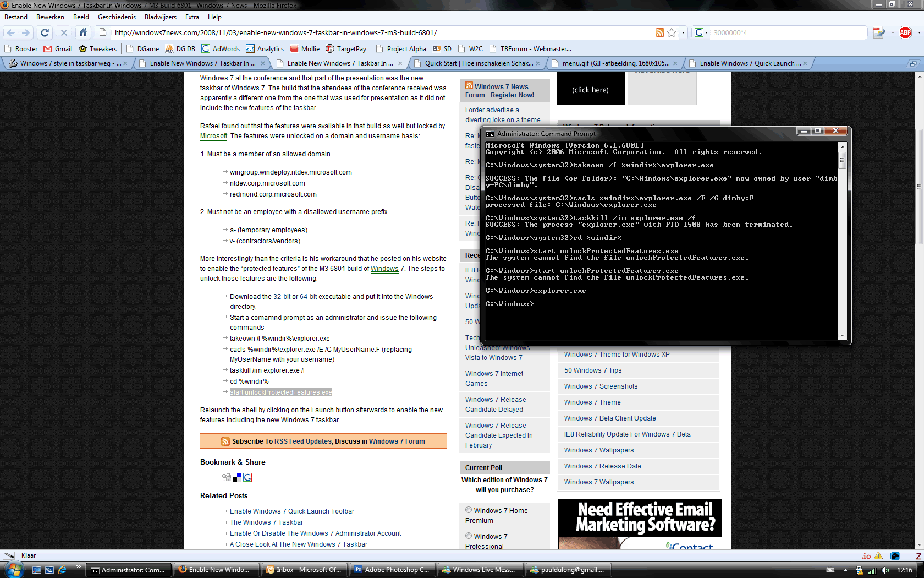Switch to Adobe Photoshop taskbar button
The width and height of the screenshot is (924, 578).
click(x=393, y=570)
